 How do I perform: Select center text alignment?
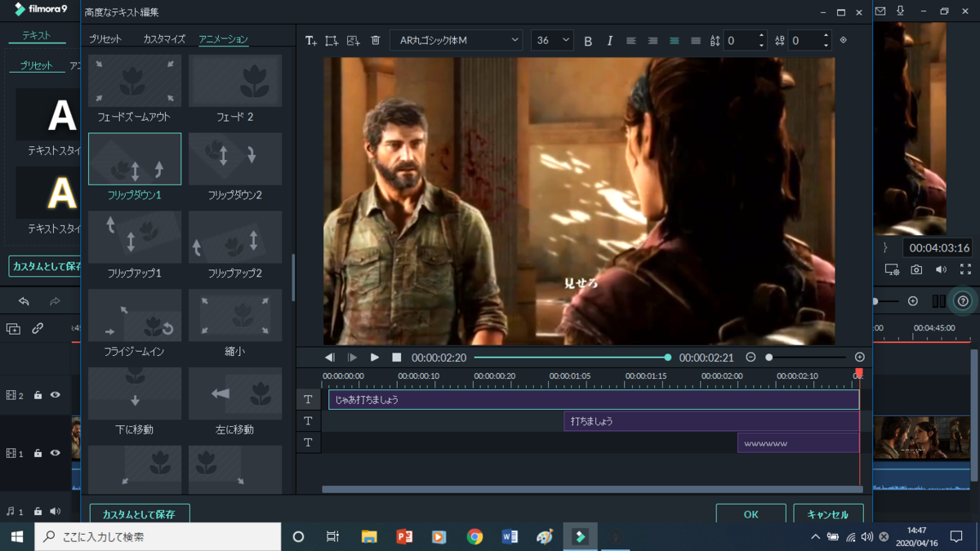coord(674,41)
